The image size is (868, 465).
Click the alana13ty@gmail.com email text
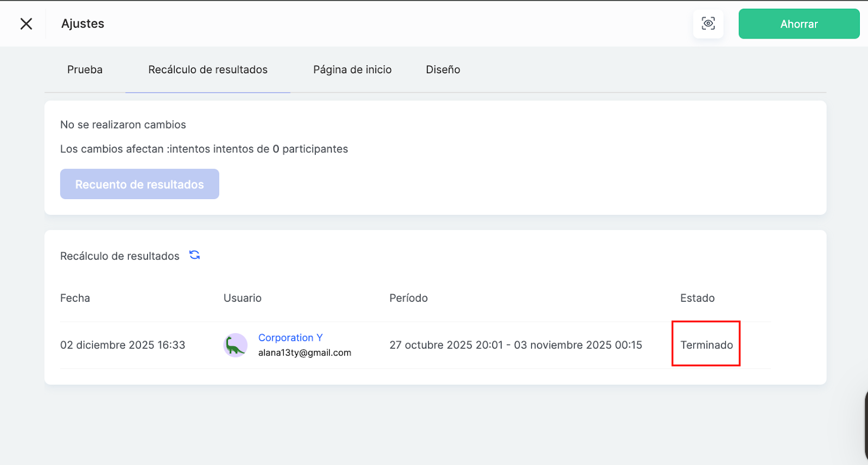(x=304, y=353)
